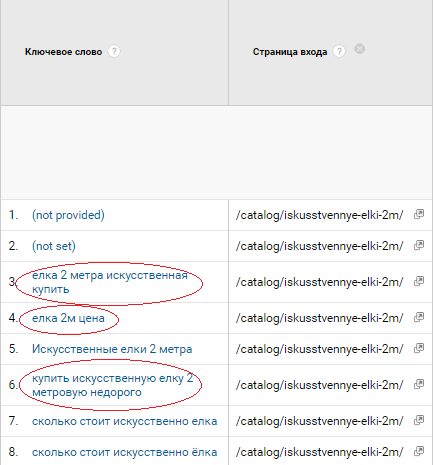Image resolution: width=433 pixels, height=465 pixels.
Task: Select landing page path in row 5
Action: point(320,349)
